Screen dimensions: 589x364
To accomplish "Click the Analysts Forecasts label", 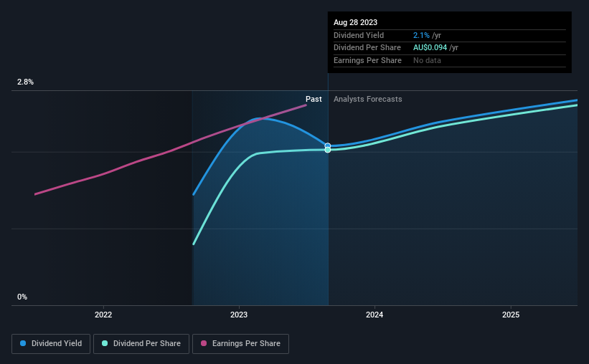I will pos(368,99).
